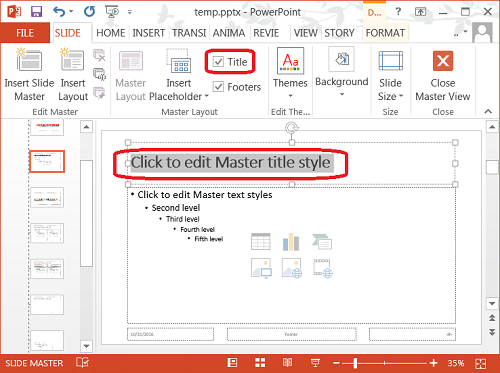Select the topmost partially visible master thumbnail
The width and height of the screenshot is (500, 373).
[x=47, y=128]
